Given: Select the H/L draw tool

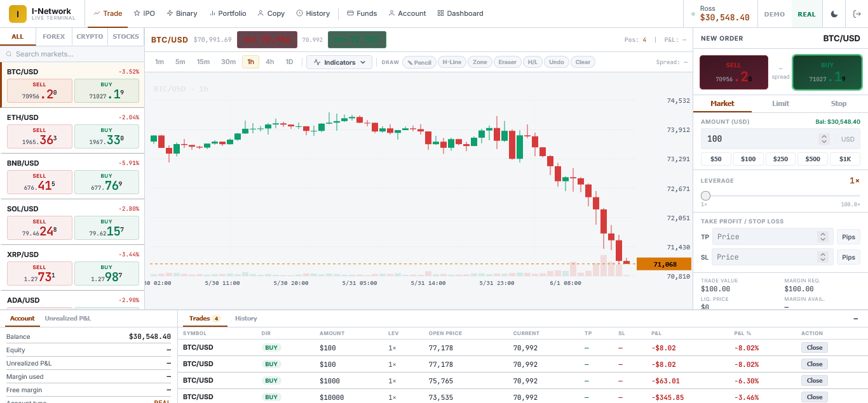Looking at the screenshot, I should point(533,62).
